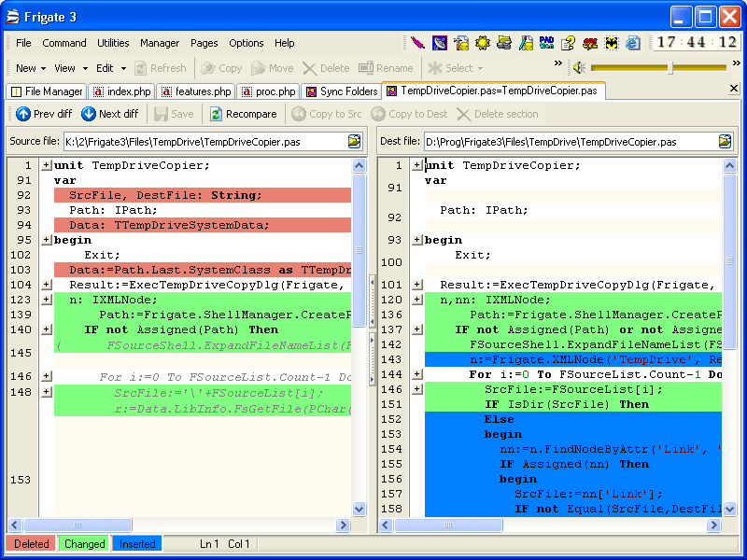Expand source line 140 'IF not Assigned(Path) Then'
The width and height of the screenshot is (747, 560).
(46, 329)
